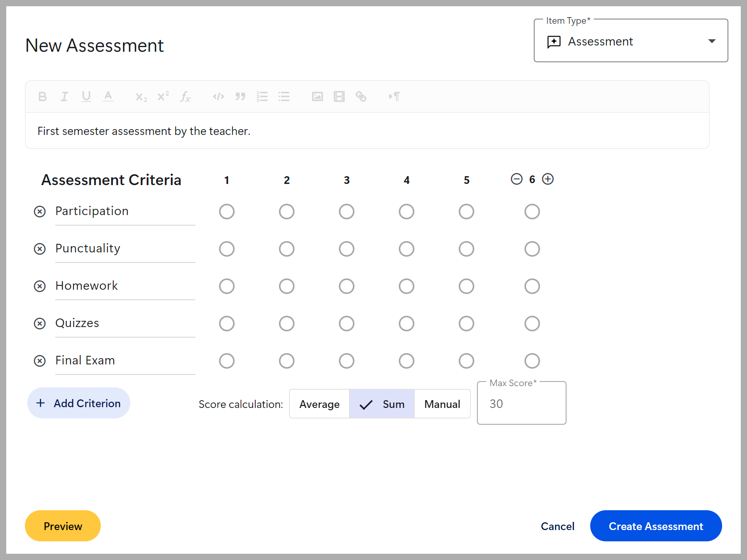The height and width of the screenshot is (560, 747).
Task: Cancel the new assessment
Action: pos(558,526)
